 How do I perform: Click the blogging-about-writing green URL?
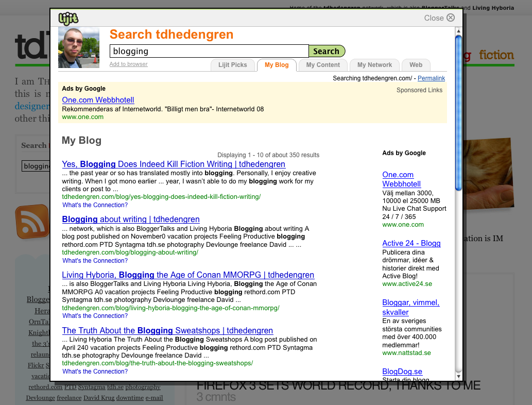[130, 252]
